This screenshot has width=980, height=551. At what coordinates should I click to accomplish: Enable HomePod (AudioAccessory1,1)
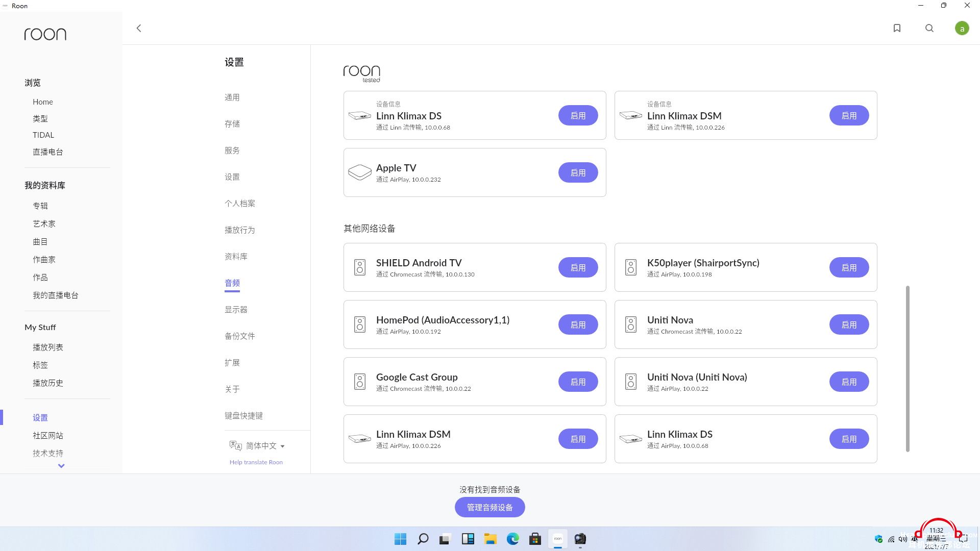578,324
